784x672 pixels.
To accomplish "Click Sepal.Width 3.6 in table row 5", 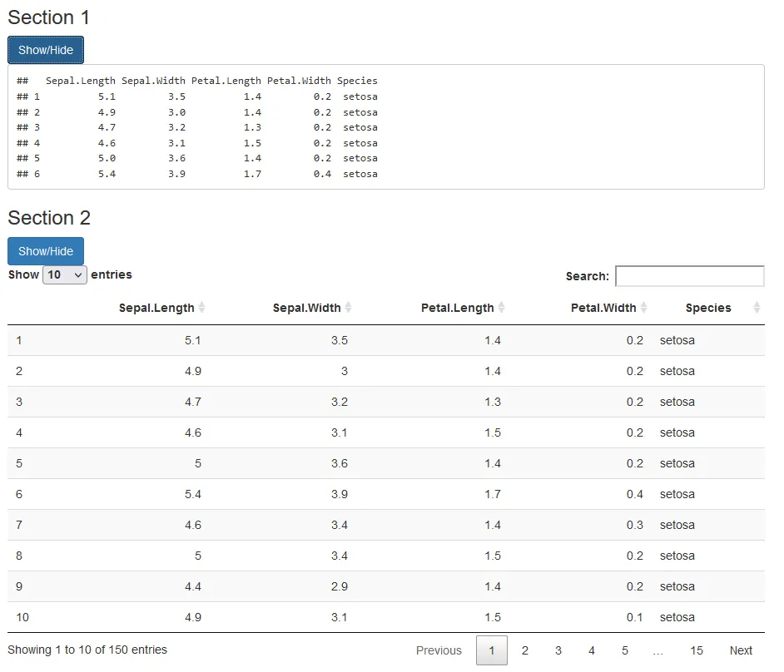I will point(340,463).
